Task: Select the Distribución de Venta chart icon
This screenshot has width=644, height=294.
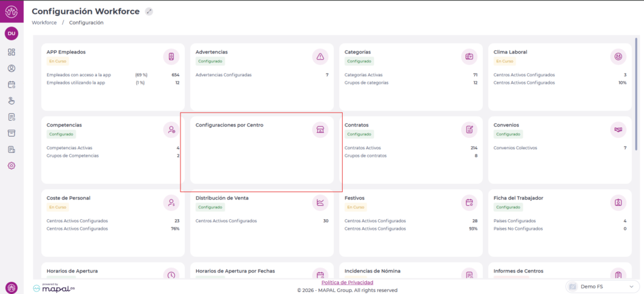Action: (x=320, y=202)
